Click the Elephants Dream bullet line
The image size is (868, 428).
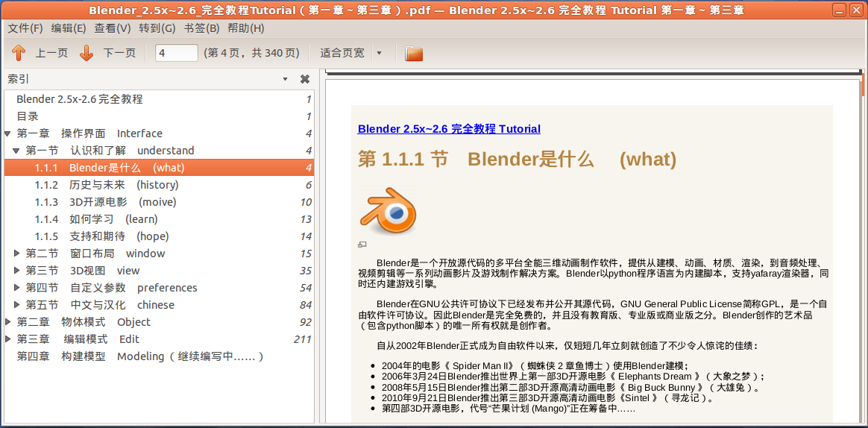pos(573,377)
